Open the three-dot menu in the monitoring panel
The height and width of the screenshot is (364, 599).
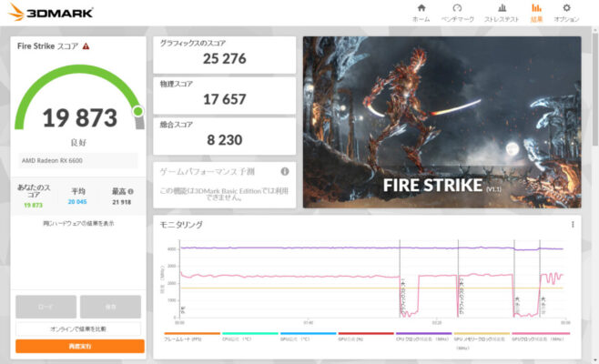pyautogui.click(x=573, y=225)
